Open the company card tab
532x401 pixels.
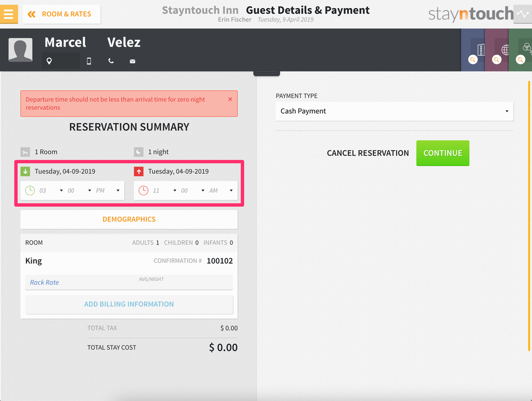coord(472,50)
